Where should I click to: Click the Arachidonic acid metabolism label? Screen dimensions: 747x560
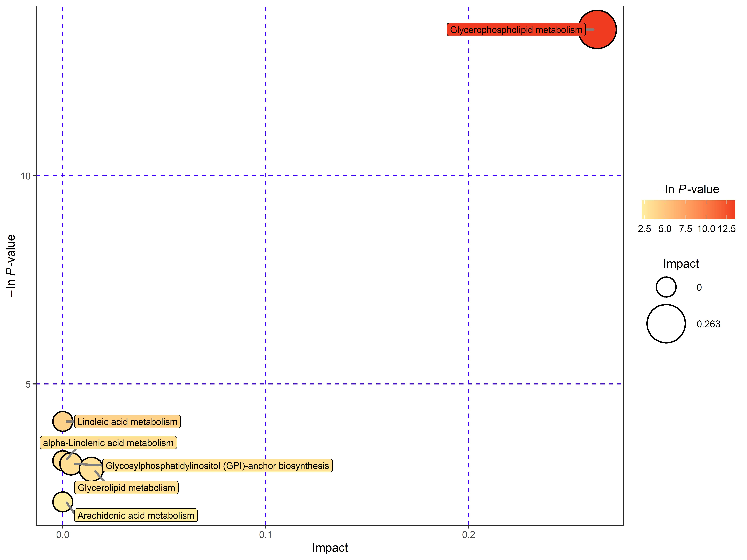[136, 515]
